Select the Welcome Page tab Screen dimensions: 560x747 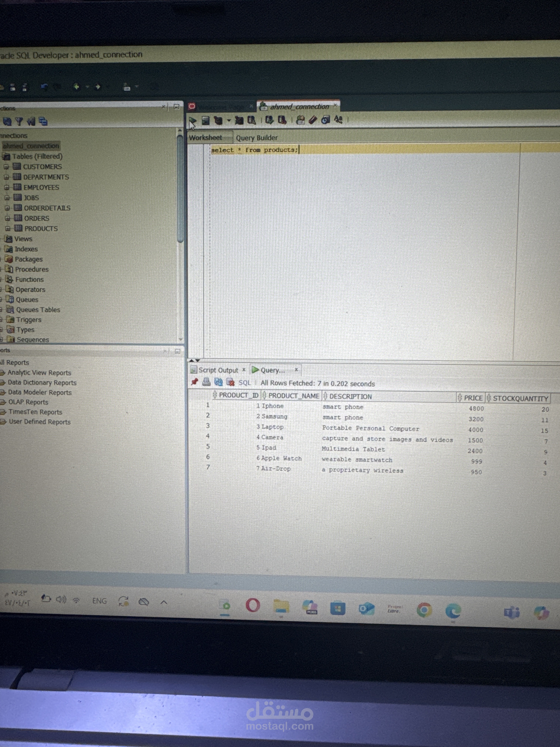click(221, 107)
